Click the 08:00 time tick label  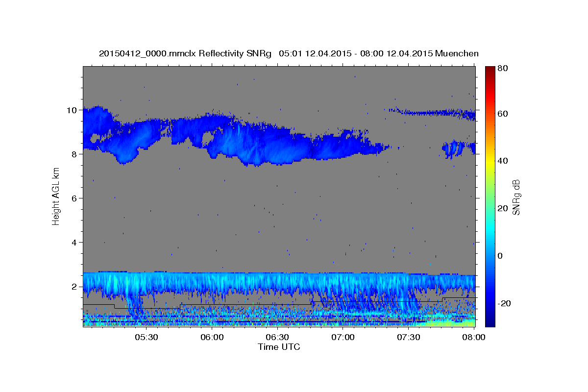coord(473,338)
